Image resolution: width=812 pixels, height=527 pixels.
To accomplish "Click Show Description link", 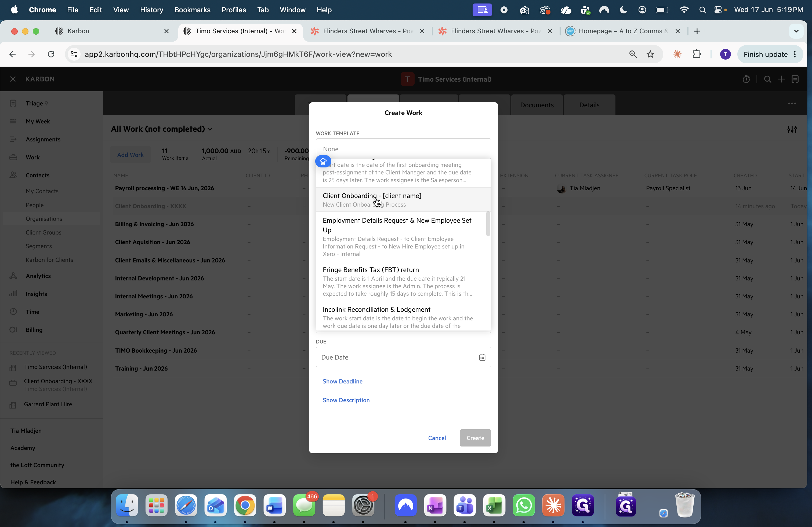I will pyautogui.click(x=346, y=400).
